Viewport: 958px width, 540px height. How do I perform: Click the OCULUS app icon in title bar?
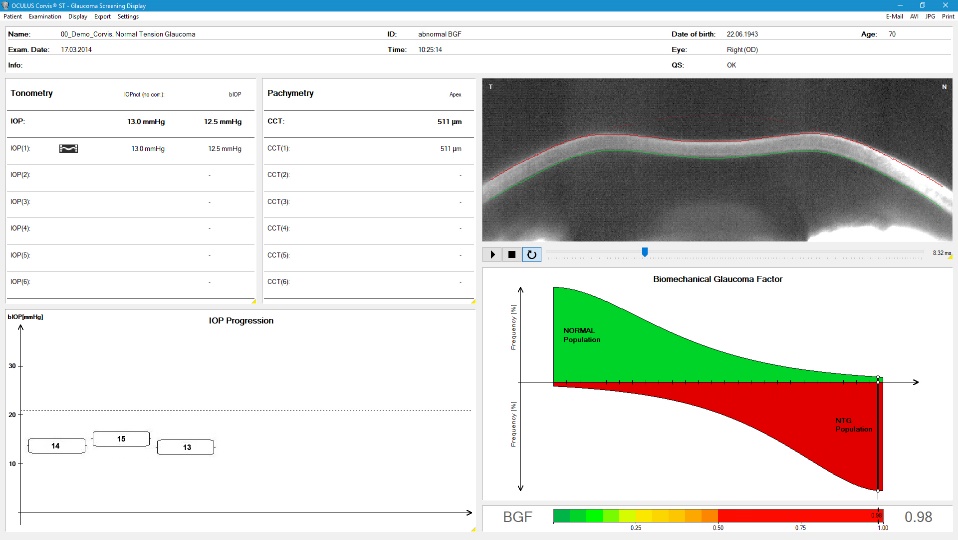coord(5,5)
